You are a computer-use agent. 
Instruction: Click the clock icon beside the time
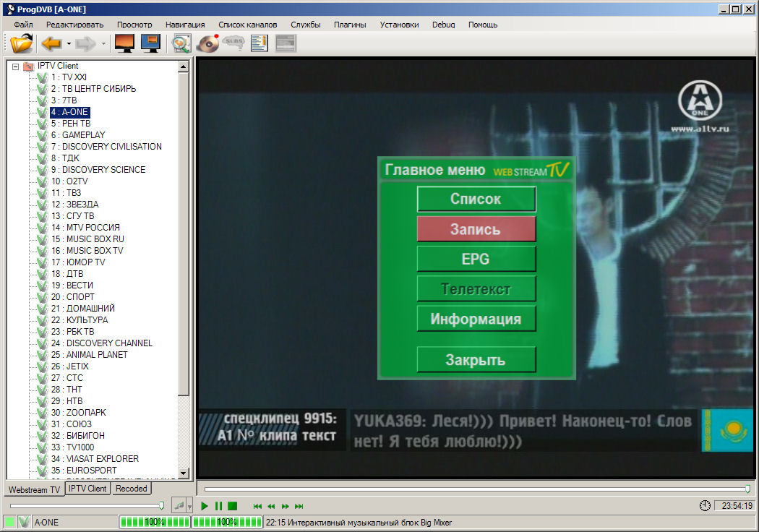(x=705, y=506)
